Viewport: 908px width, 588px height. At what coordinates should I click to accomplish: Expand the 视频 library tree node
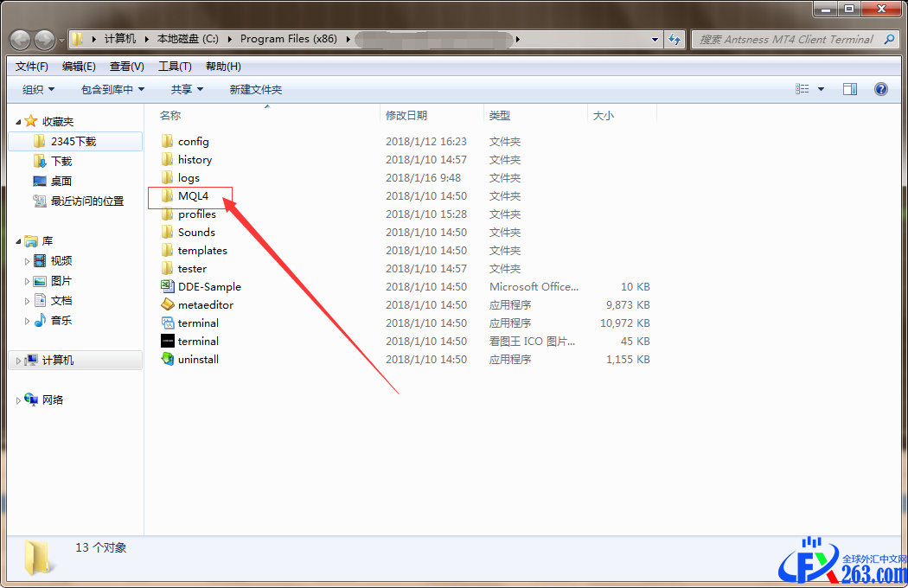(x=27, y=261)
